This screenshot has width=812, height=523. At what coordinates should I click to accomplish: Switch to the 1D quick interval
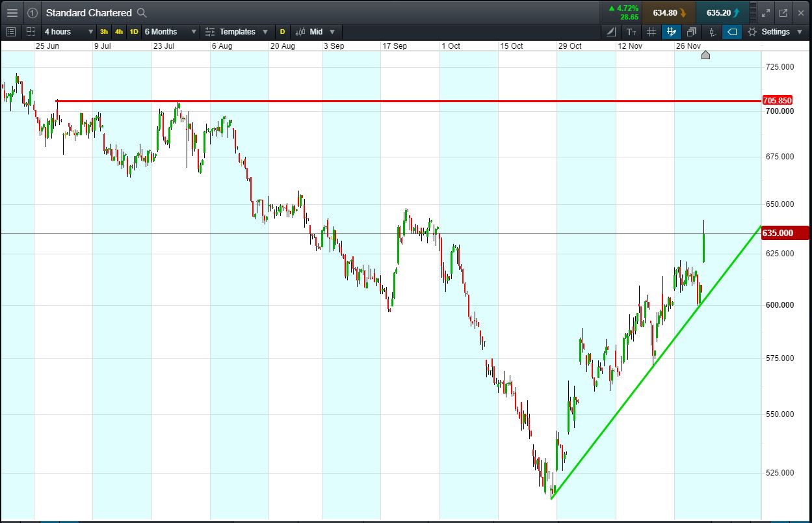point(134,31)
